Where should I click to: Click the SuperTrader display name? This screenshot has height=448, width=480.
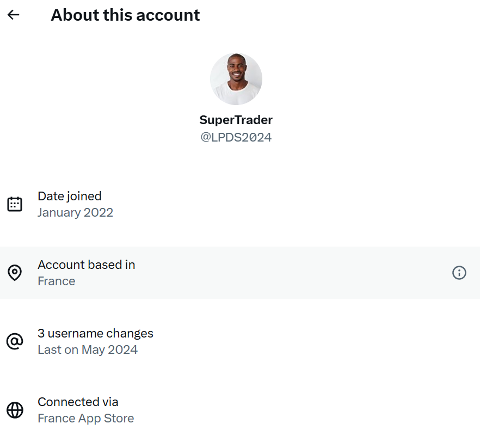[236, 120]
